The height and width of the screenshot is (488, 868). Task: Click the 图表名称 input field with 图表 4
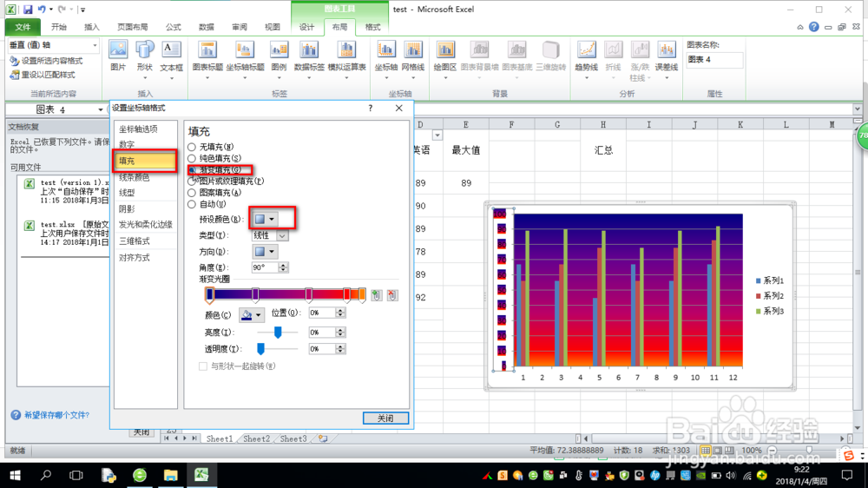[x=714, y=60]
